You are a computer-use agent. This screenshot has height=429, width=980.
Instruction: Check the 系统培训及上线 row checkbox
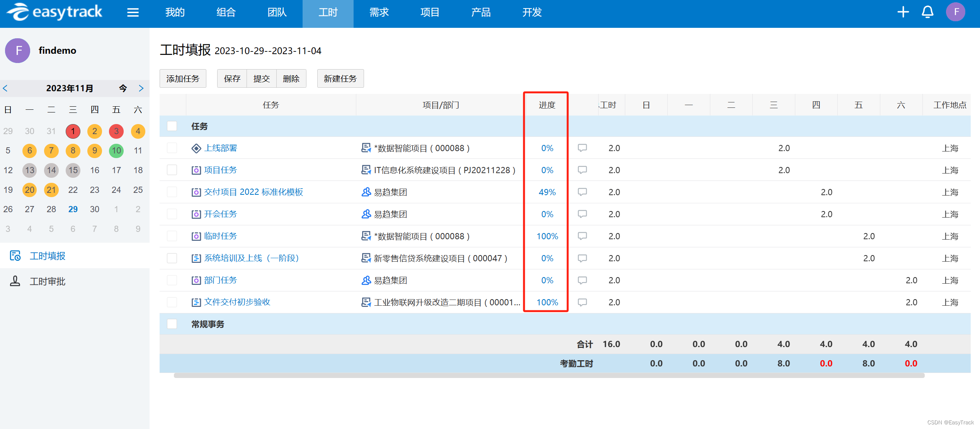(x=172, y=258)
